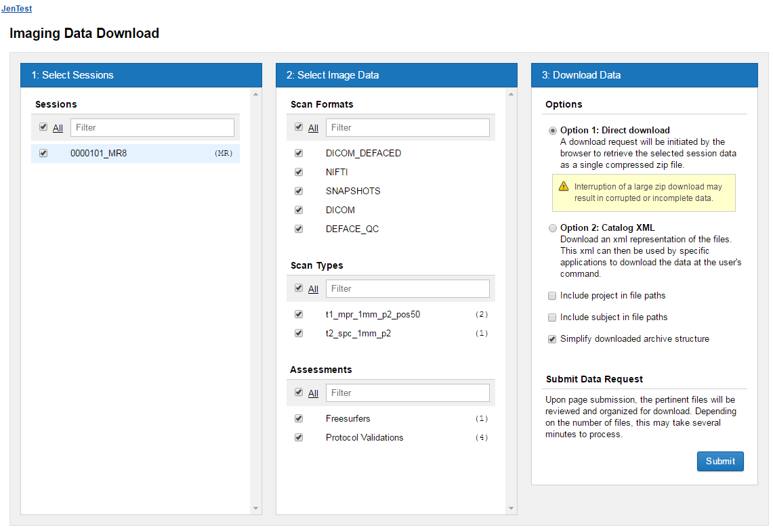Click the Scan Formats filter field
The width and height of the screenshot is (773, 532).
(407, 127)
